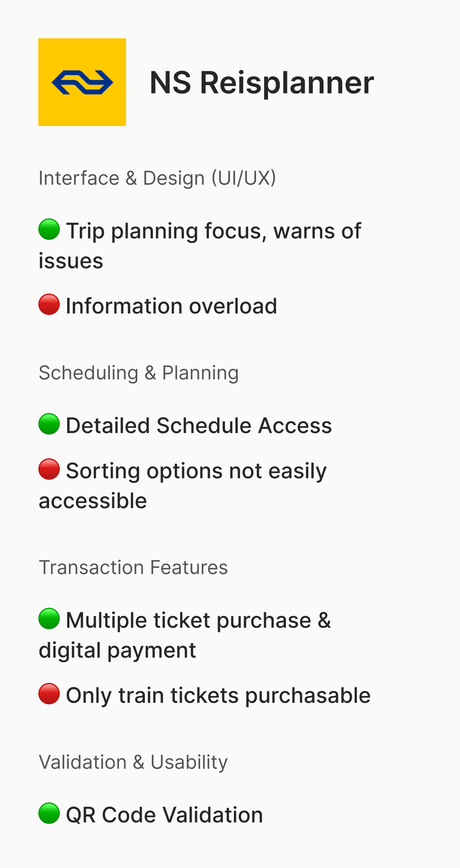The height and width of the screenshot is (868, 460).
Task: Click the green dot beside Multiple ticket purchase
Action: click(49, 619)
